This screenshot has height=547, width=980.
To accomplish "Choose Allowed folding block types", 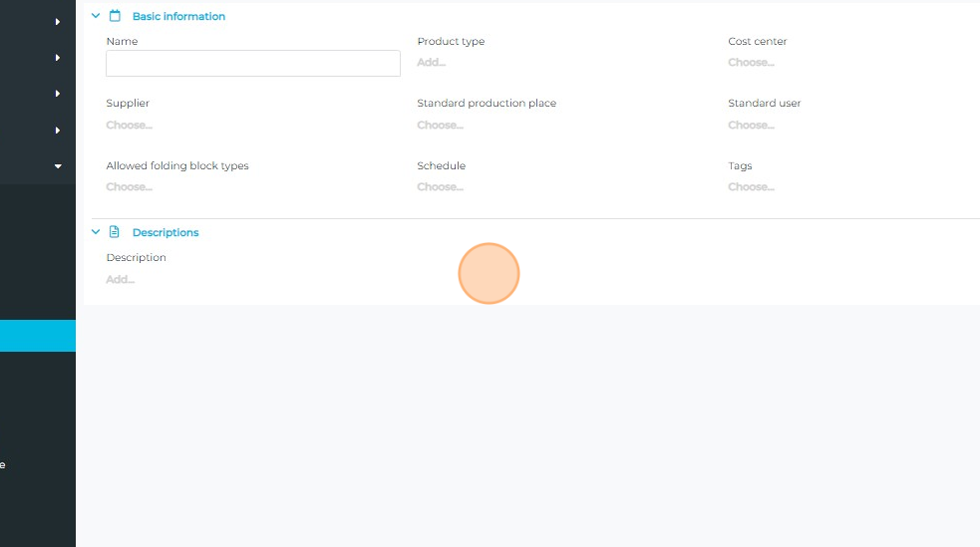I will [129, 187].
